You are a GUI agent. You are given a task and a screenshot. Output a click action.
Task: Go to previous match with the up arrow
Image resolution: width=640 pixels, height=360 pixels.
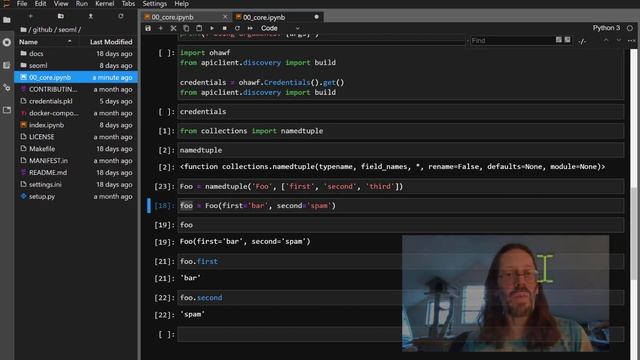pyautogui.click(x=606, y=40)
